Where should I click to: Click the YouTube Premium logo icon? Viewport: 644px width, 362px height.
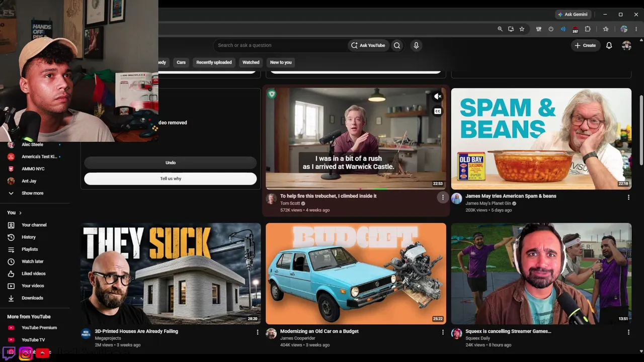pos(11,328)
